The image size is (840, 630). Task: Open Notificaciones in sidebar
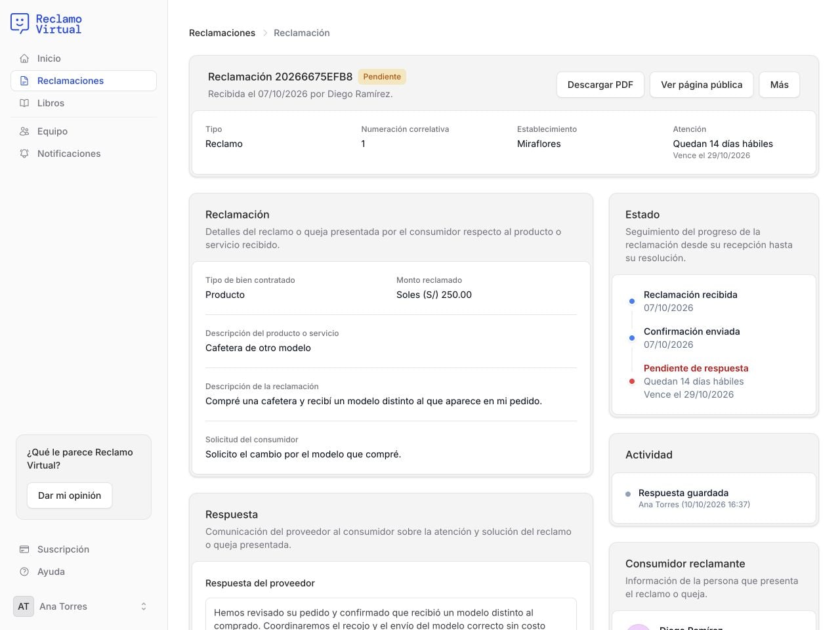pyautogui.click(x=83, y=154)
